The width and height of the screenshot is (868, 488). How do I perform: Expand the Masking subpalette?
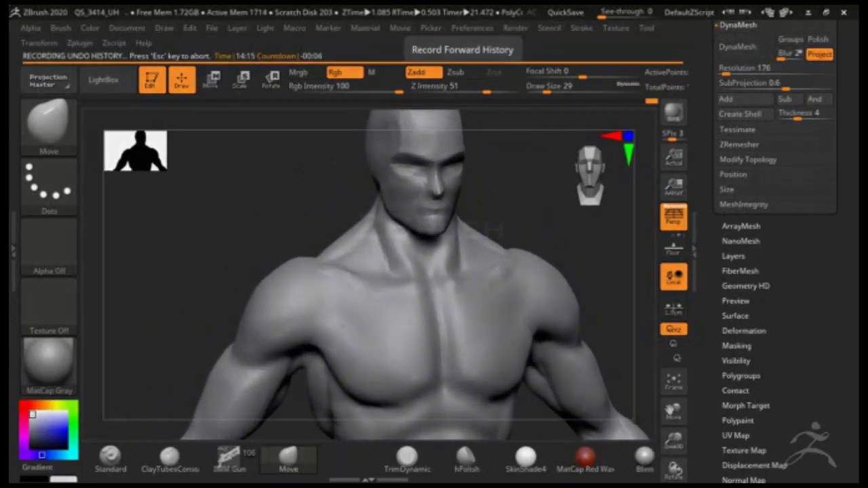[x=736, y=346]
